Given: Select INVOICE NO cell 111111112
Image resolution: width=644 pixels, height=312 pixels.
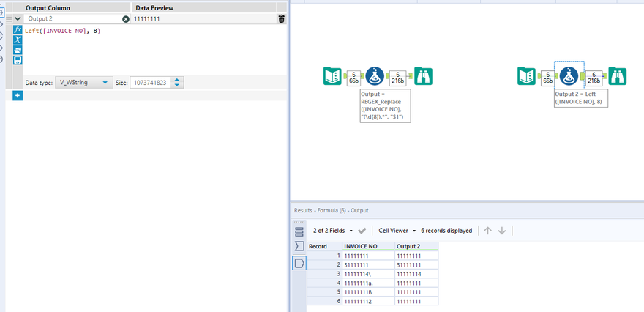Looking at the screenshot, I should [368, 301].
